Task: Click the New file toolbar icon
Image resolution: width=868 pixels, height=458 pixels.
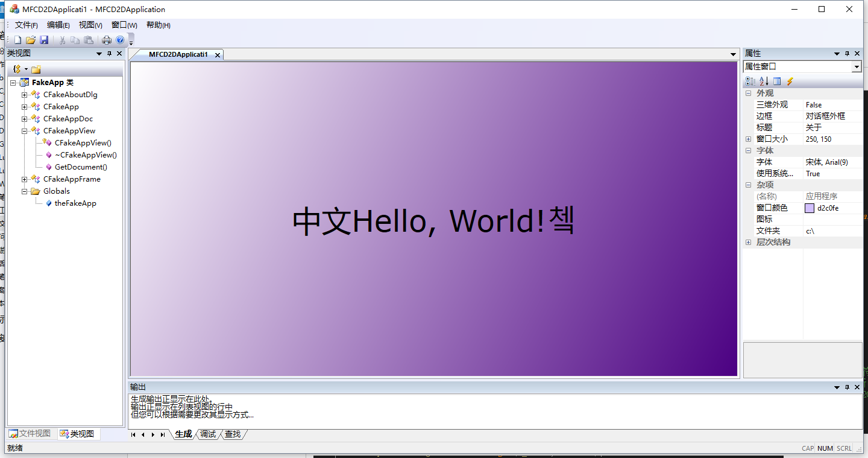Action: point(18,40)
